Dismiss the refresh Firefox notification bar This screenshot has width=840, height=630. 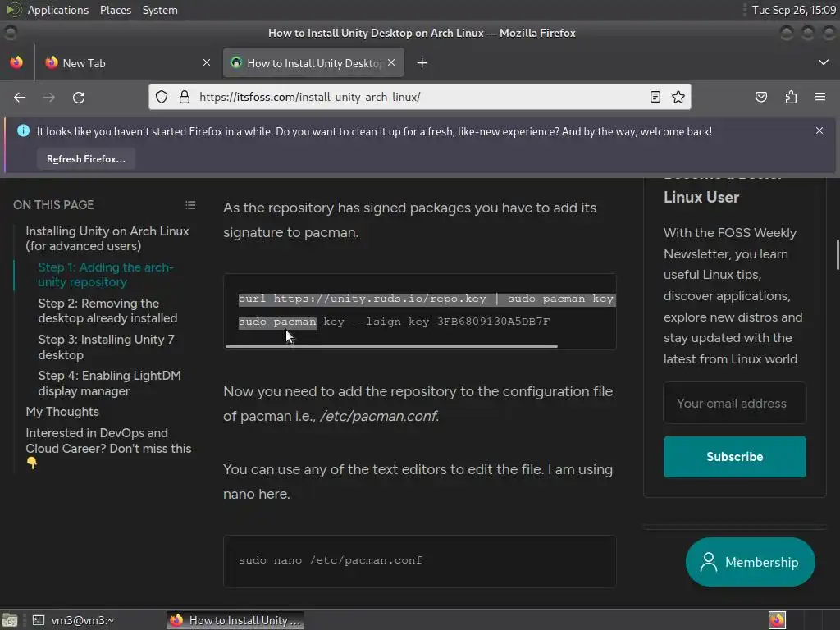point(819,130)
